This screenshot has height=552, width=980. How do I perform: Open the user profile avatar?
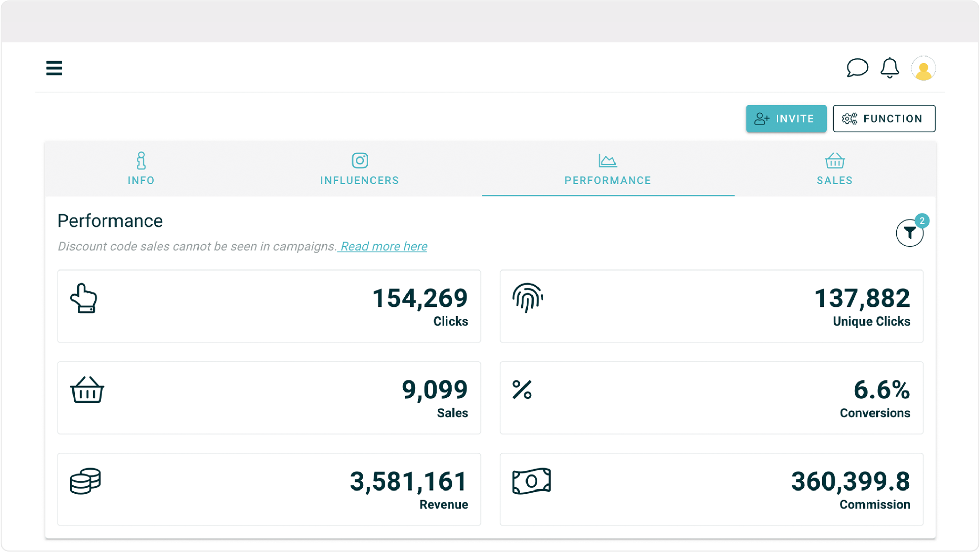point(923,69)
